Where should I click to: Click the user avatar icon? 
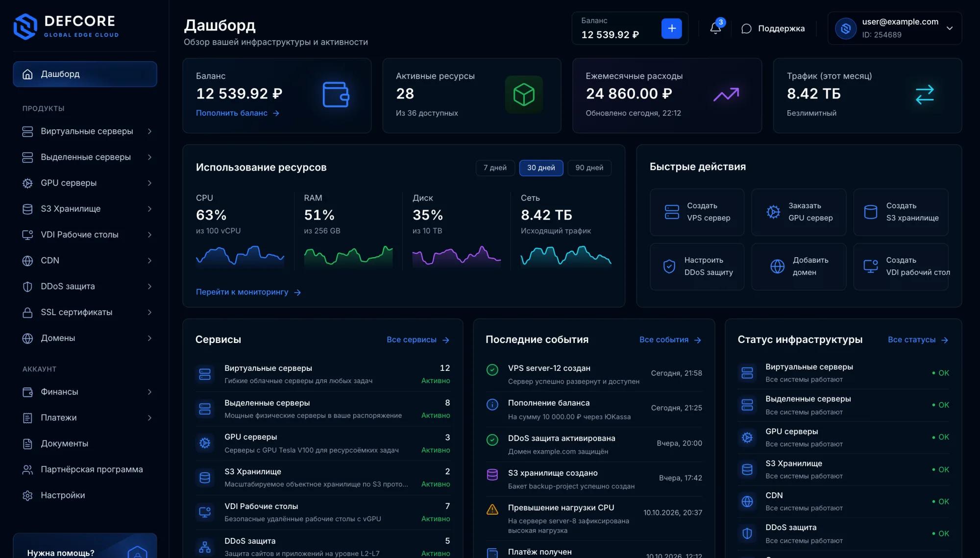click(x=846, y=28)
